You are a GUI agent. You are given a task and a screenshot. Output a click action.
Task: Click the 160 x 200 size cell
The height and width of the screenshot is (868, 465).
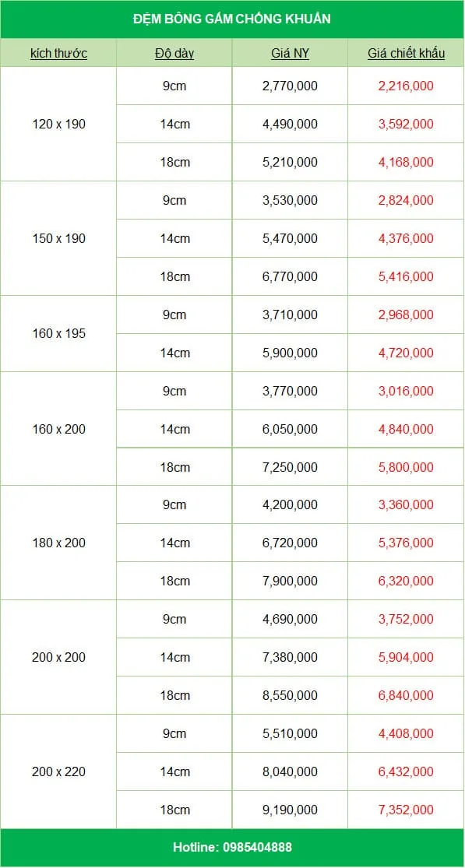pyautogui.click(x=58, y=429)
